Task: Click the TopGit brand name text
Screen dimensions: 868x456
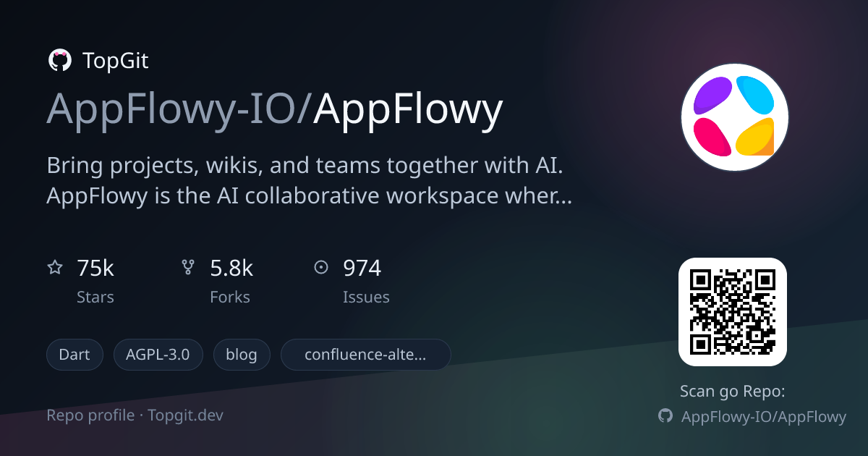Action: [x=116, y=61]
